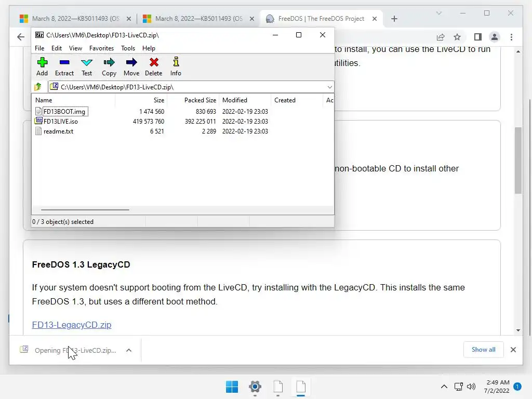The height and width of the screenshot is (399, 532).
Task: Click the browser page scrollbar thumb
Action: click(x=518, y=160)
